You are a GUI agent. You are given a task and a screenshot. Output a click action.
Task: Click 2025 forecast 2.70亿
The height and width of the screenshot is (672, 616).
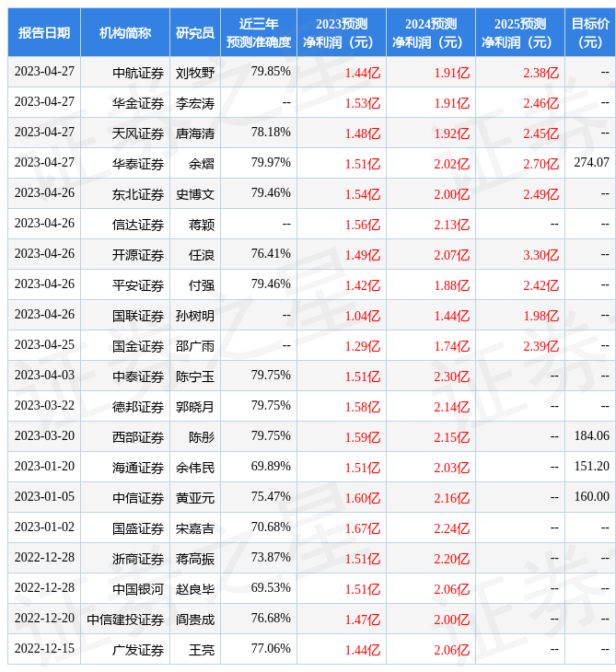[x=541, y=164]
